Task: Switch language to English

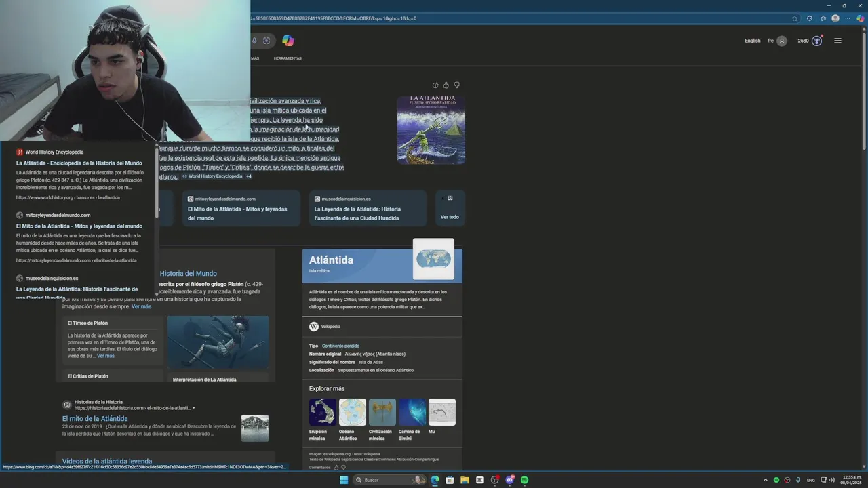Action: pyautogui.click(x=753, y=41)
